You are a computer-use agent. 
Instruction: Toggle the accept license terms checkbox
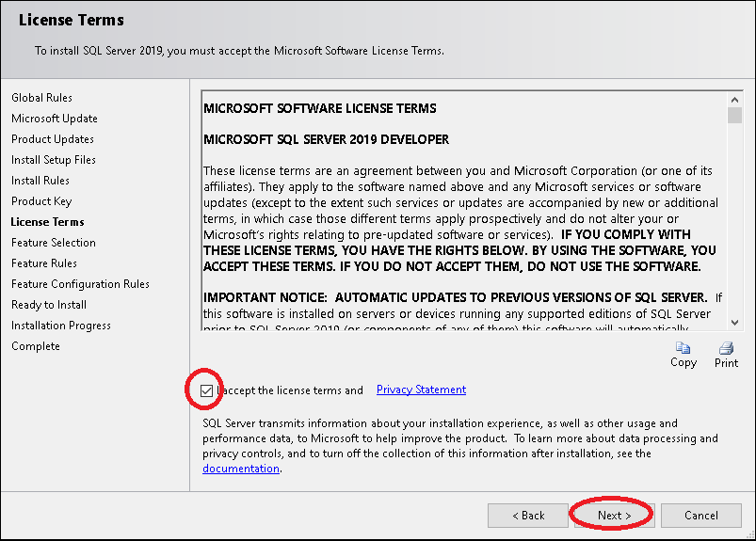click(206, 390)
